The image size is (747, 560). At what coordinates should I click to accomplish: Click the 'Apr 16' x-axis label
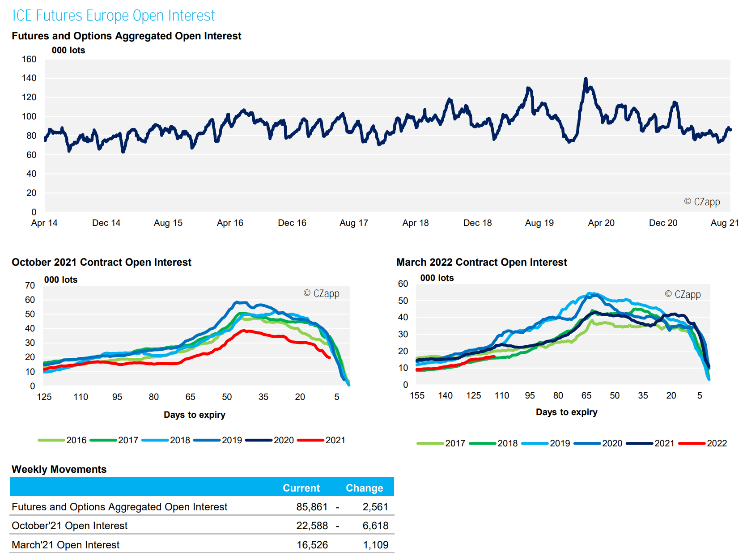click(x=230, y=223)
